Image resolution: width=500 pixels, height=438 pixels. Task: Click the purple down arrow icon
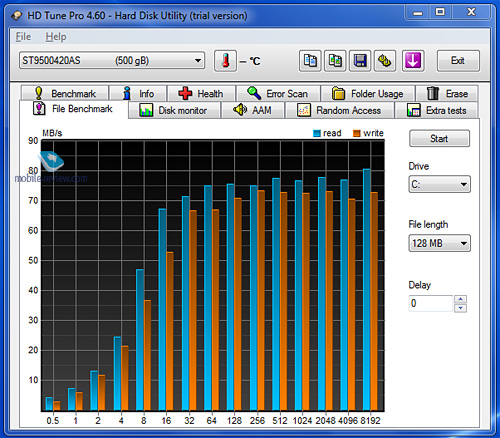(413, 61)
